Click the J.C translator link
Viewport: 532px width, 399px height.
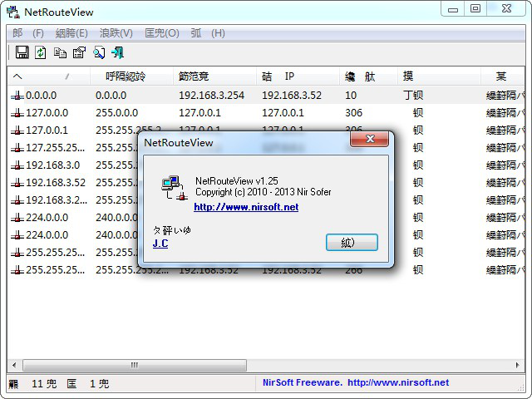click(160, 243)
